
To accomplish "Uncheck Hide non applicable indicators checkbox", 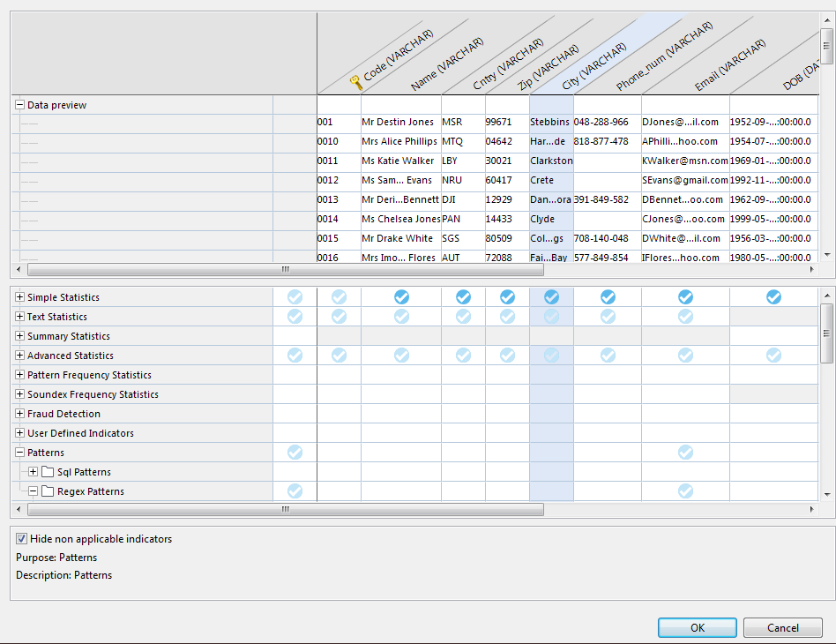I will pos(22,539).
